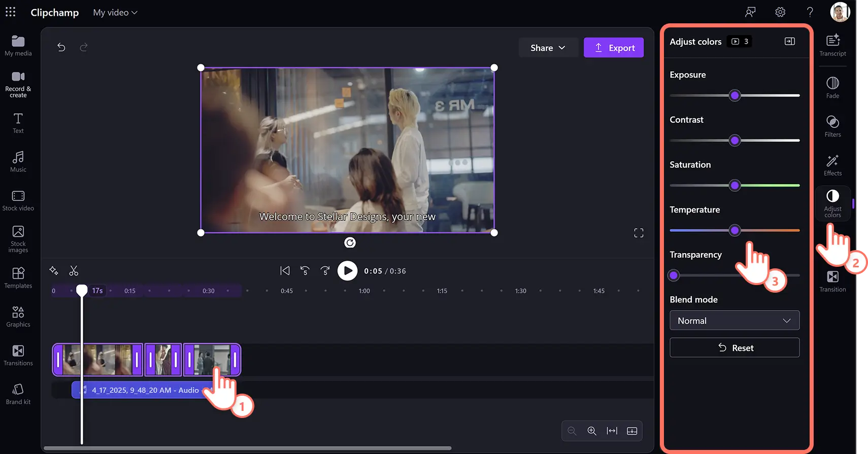The width and height of the screenshot is (868, 454).
Task: Click the Export button
Action: click(613, 48)
